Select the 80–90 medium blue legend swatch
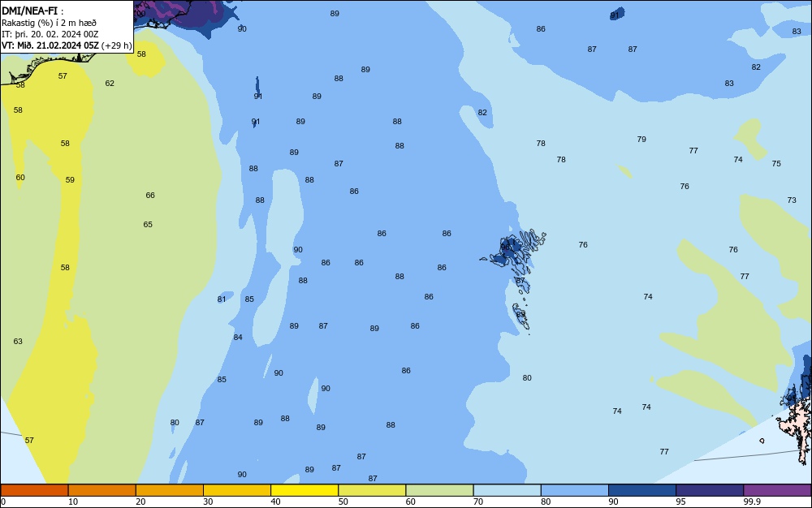This screenshot has height=508, width=812. pyautogui.click(x=575, y=490)
